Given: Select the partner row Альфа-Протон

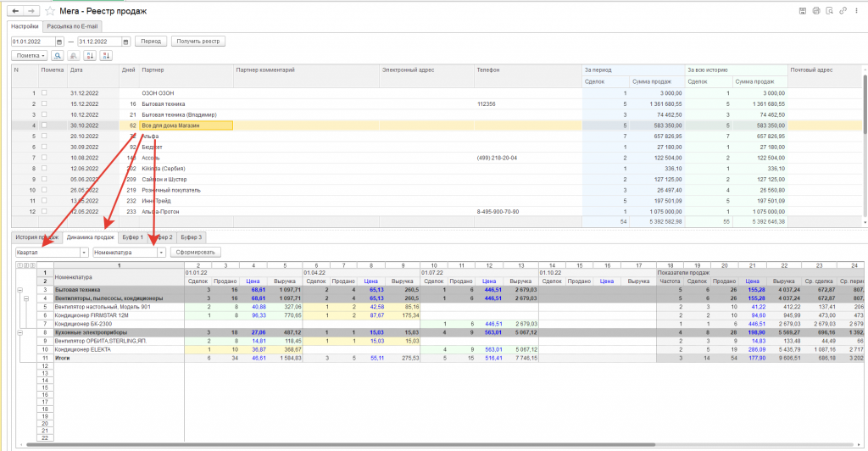Looking at the screenshot, I should (437, 211).
